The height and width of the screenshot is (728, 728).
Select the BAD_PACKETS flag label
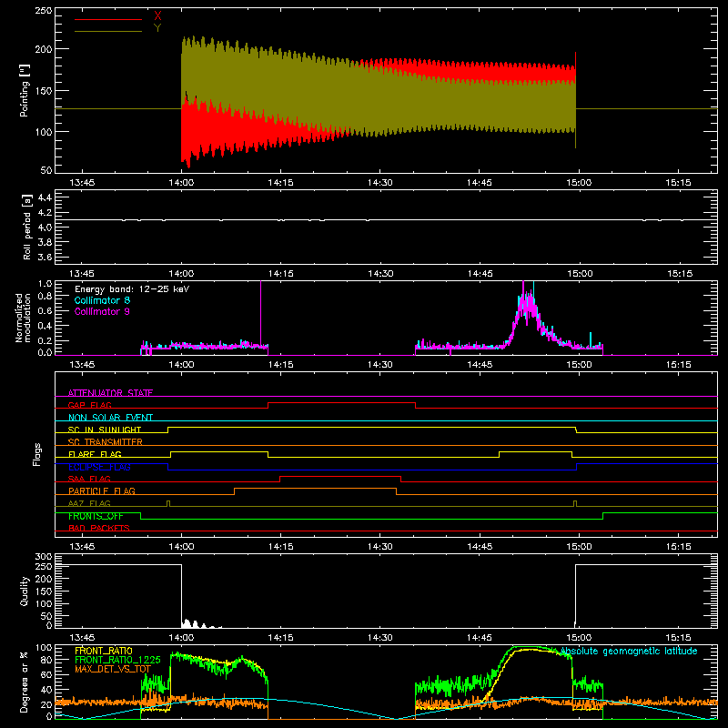[x=99, y=528]
